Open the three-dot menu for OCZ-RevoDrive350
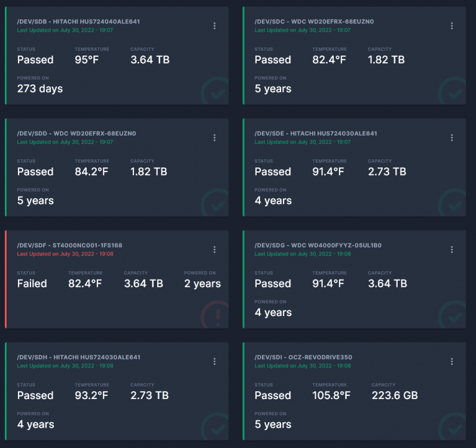476x448 pixels. [x=451, y=361]
